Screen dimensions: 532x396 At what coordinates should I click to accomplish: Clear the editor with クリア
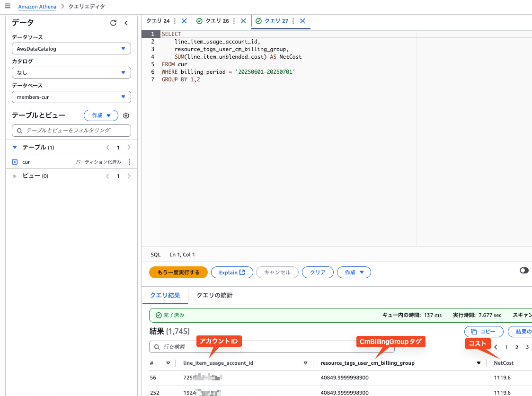pos(318,272)
